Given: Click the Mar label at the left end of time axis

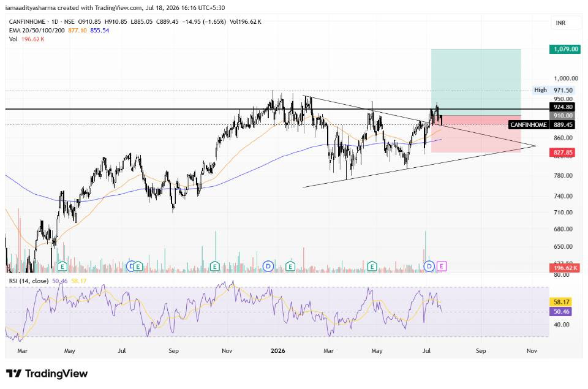Looking at the screenshot, I should (x=23, y=351).
